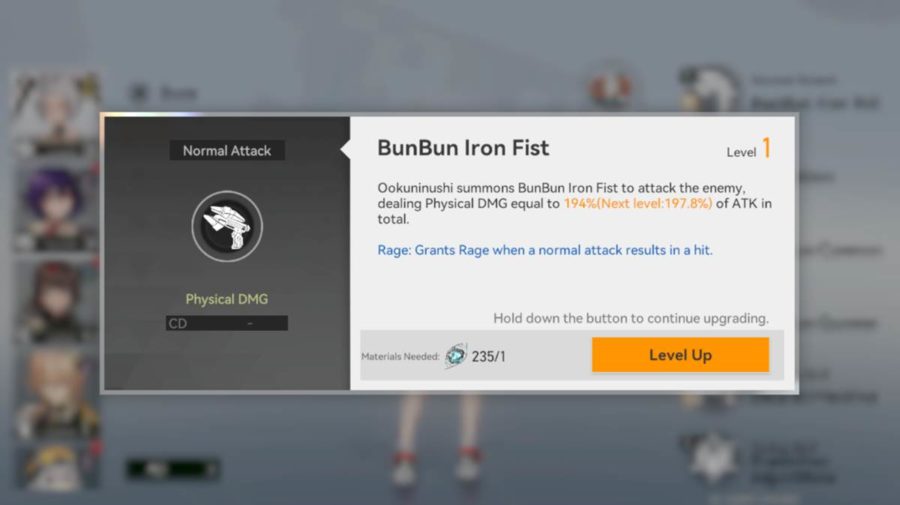
Task: Select the bottom character with yellow headgear
Action: pyautogui.click(x=56, y=468)
